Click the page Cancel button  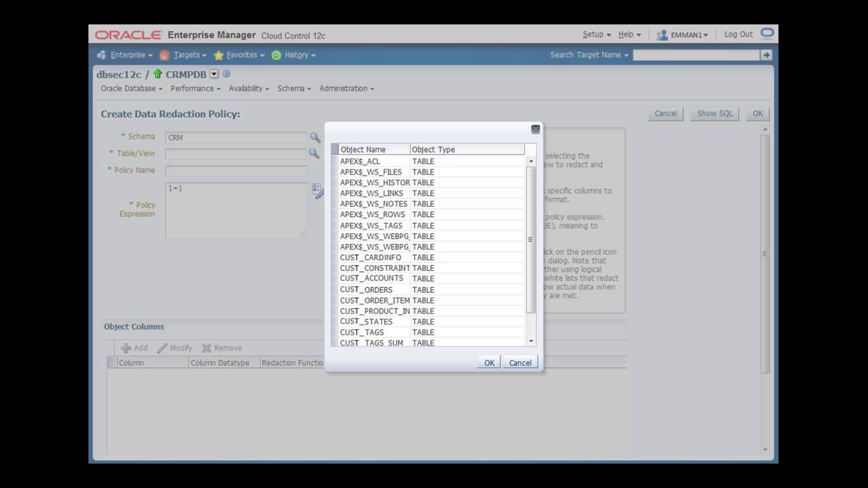click(666, 113)
